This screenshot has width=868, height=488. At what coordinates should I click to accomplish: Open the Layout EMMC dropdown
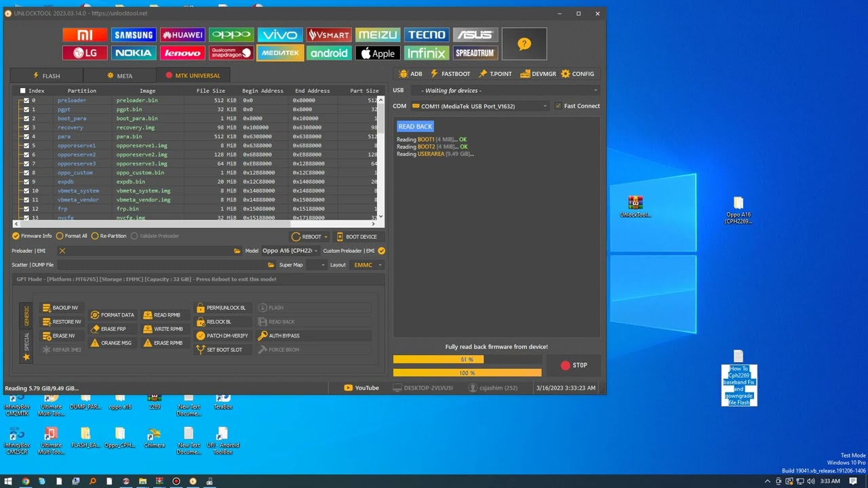pyautogui.click(x=367, y=265)
